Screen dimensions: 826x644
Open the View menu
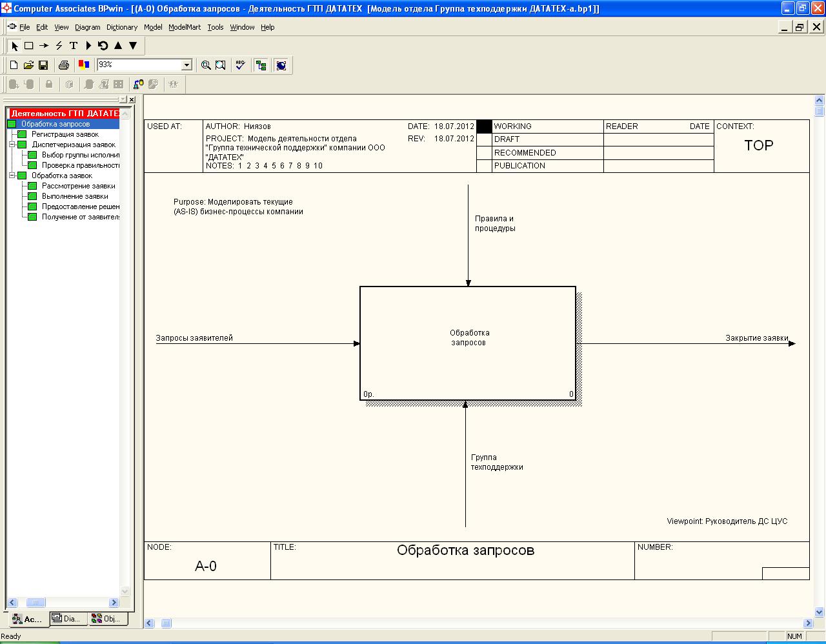61,27
